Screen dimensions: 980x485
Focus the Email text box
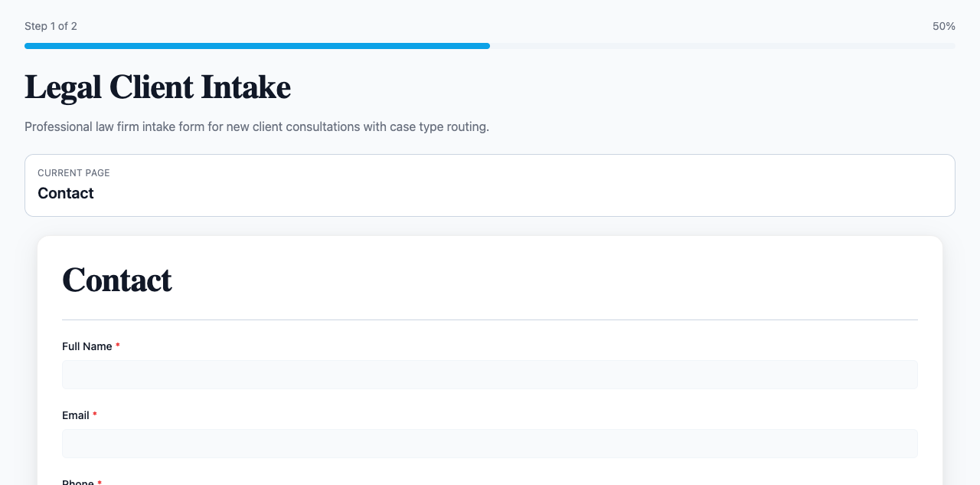(x=490, y=444)
